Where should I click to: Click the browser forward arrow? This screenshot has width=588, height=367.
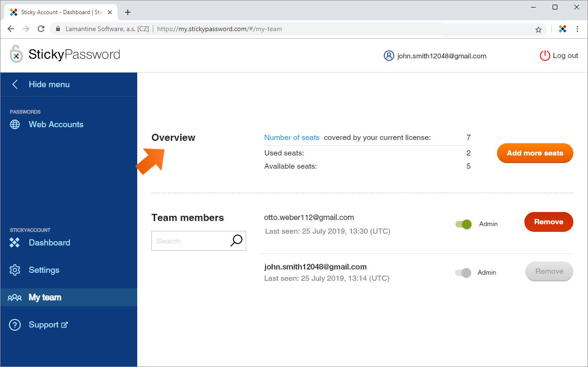26,29
